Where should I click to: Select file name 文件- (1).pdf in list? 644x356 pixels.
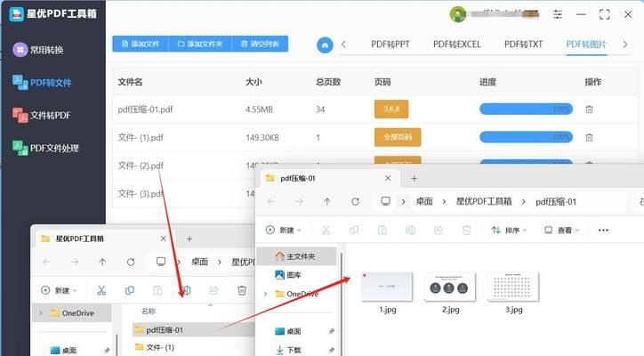coord(141,137)
